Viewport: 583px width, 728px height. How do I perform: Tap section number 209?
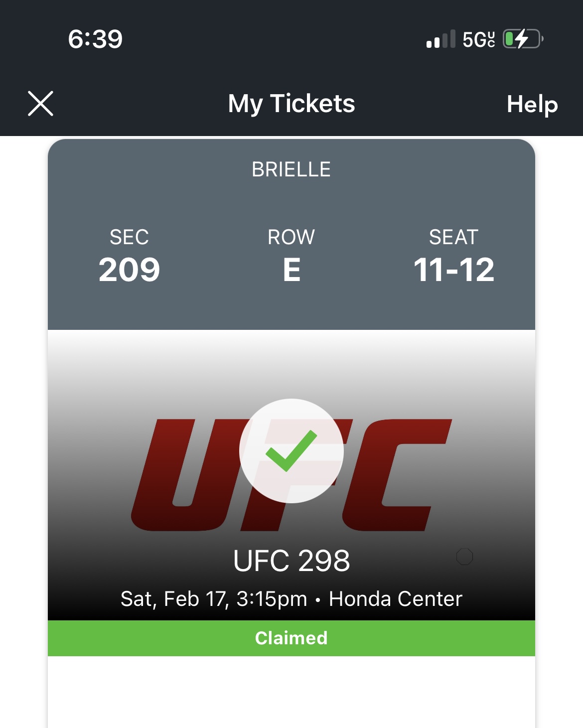coord(129,270)
